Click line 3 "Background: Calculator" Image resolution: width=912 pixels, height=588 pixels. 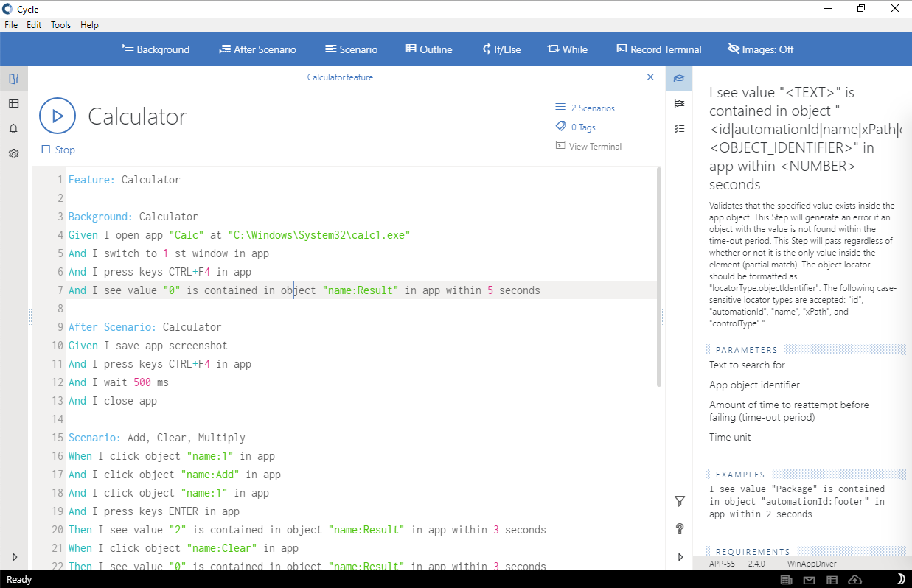[x=133, y=217]
